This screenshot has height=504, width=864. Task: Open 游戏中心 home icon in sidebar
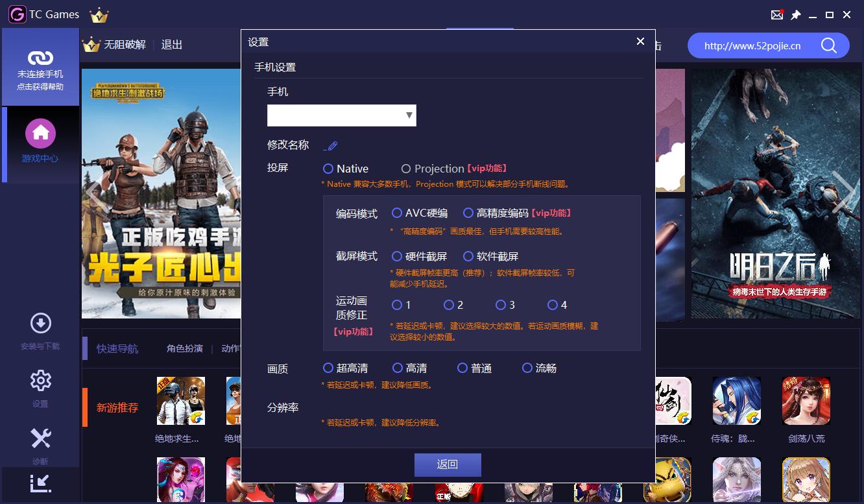[40, 132]
